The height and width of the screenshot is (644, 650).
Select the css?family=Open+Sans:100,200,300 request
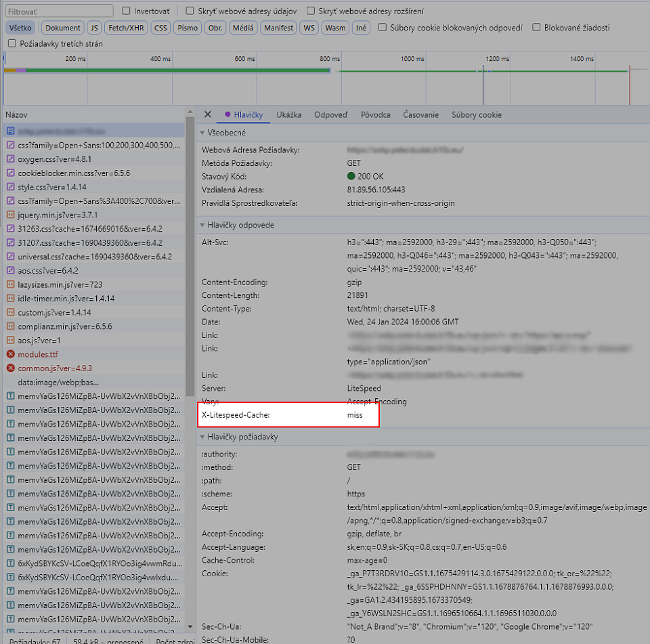point(93,146)
